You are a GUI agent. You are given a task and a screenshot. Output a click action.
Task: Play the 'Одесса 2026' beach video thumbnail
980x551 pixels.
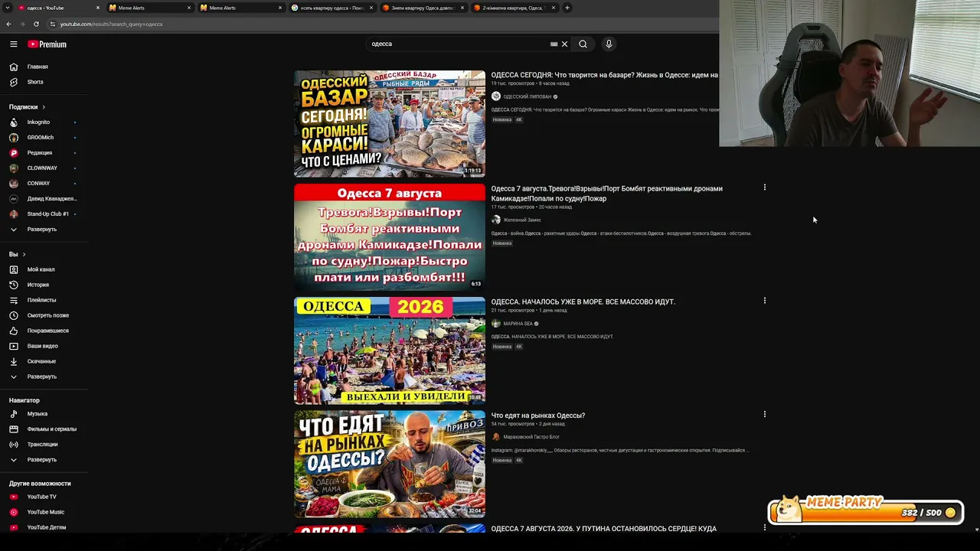coord(390,350)
